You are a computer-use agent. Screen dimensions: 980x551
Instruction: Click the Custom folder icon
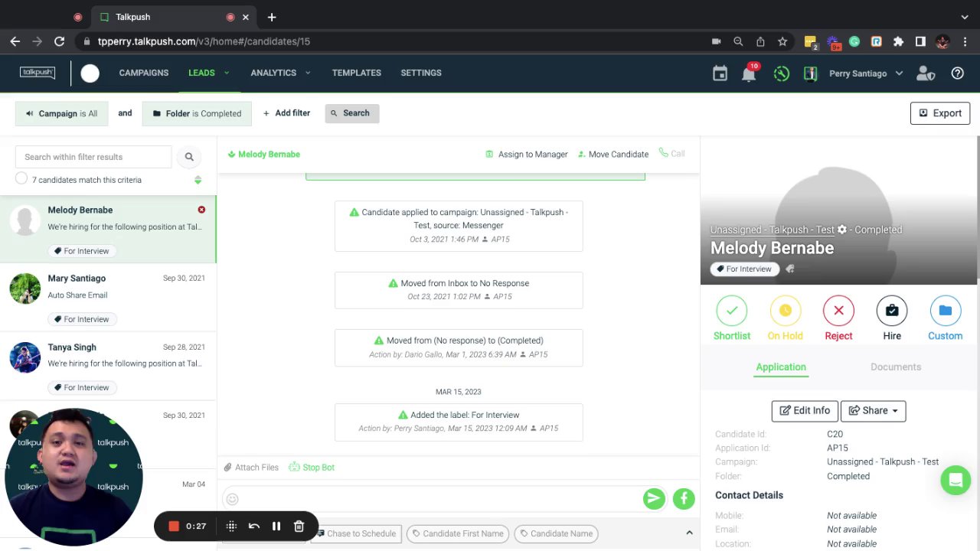click(946, 311)
